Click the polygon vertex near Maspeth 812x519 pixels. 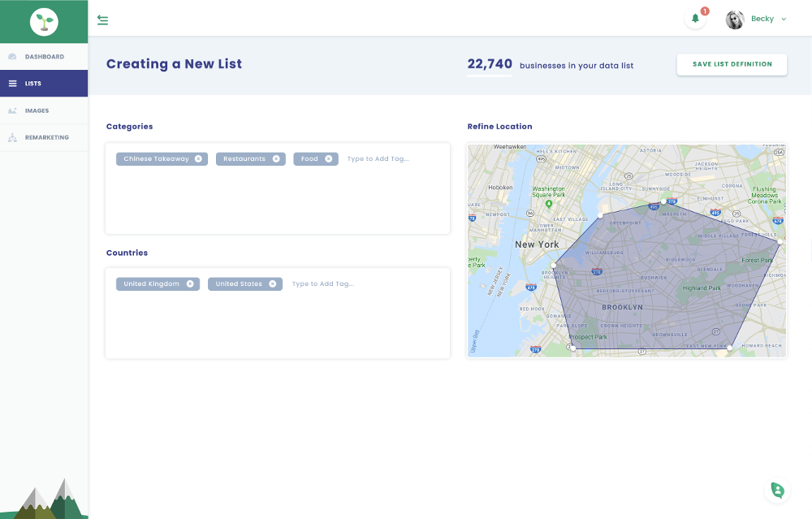(x=663, y=201)
